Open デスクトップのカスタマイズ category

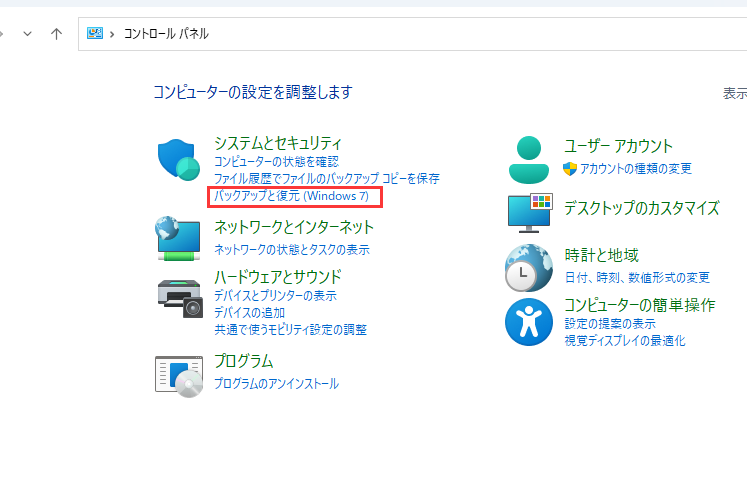click(642, 208)
